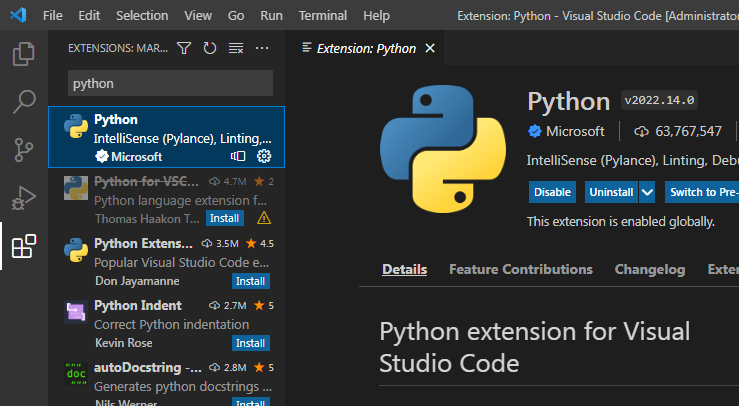Click the Microsoft publisher link
Image resolution: width=739 pixels, height=406 pixels.
click(x=574, y=131)
